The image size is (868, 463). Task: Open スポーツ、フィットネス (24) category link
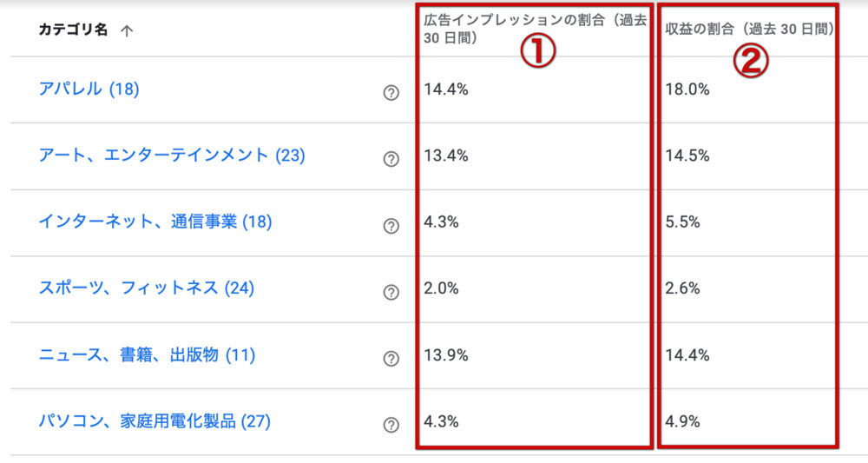146,288
